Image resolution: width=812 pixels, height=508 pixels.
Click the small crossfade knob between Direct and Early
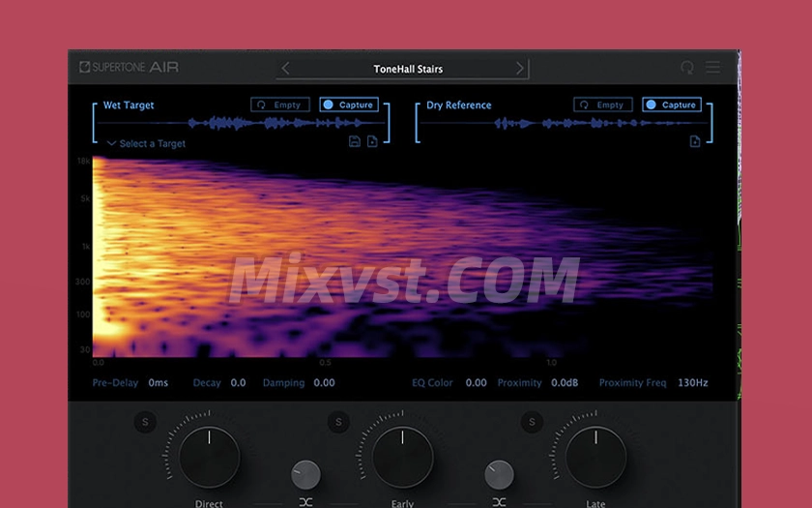pos(305,475)
